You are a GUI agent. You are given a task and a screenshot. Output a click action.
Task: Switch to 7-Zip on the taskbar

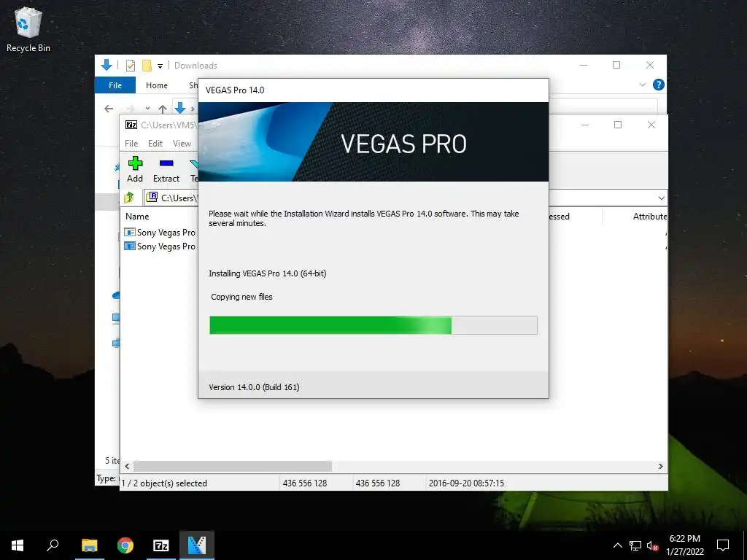click(161, 545)
